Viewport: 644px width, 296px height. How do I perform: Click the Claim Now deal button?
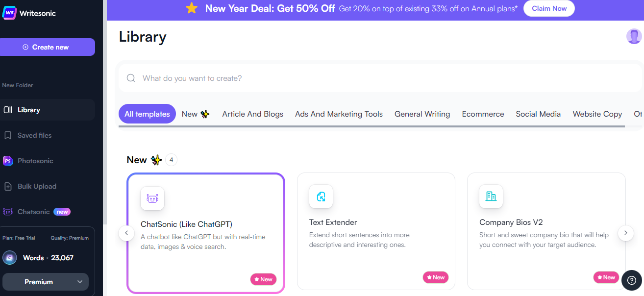click(549, 8)
